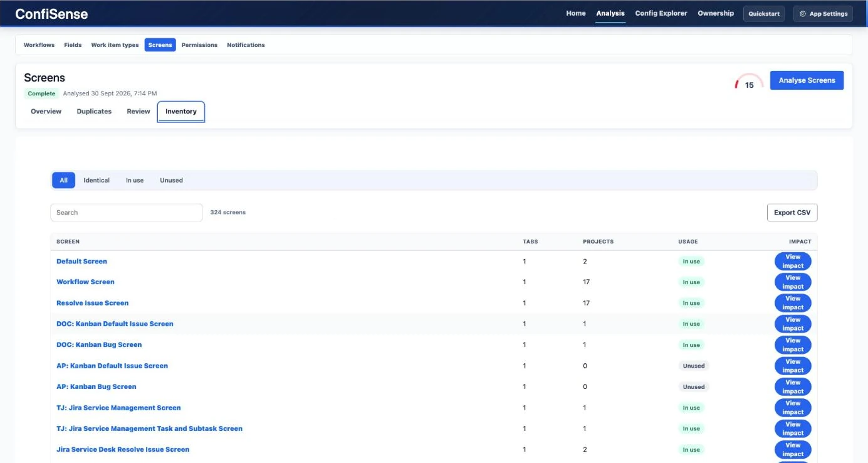The height and width of the screenshot is (463, 868).
Task: View impact for DOC: Kanban Default Issue Screen
Action: [793, 324]
